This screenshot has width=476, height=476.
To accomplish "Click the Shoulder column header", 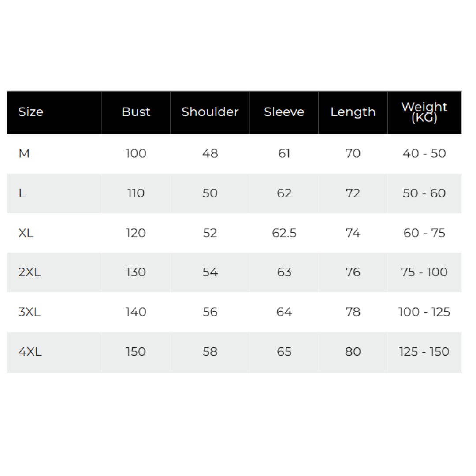I will 210,112.
